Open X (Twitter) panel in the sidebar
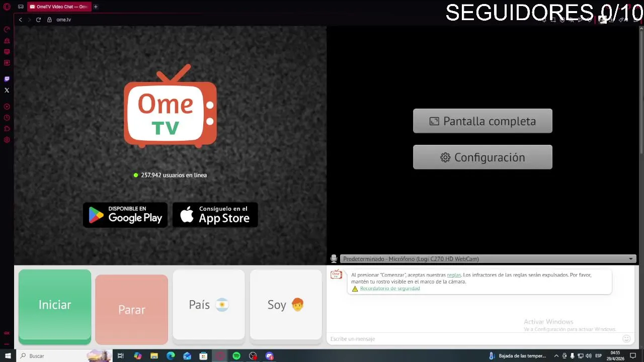This screenshot has width=644, height=362. (7, 90)
